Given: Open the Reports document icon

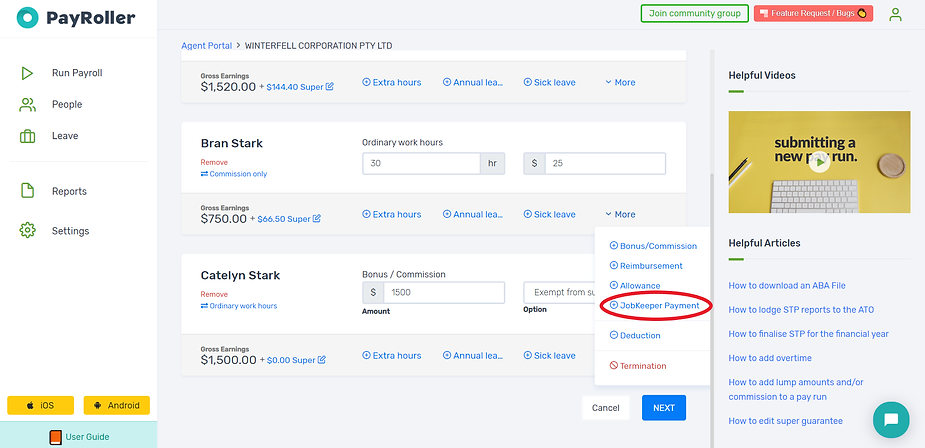Looking at the screenshot, I should click(27, 191).
